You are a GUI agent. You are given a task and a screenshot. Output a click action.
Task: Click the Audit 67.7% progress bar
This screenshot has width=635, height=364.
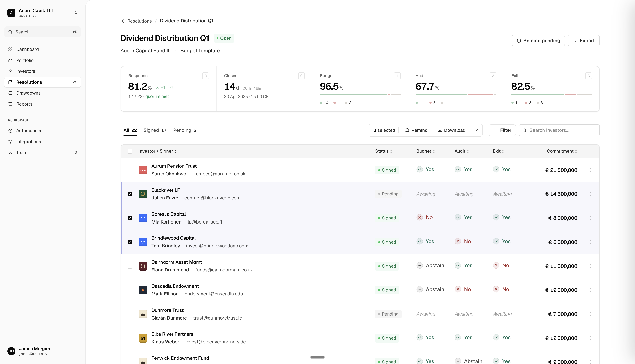click(x=456, y=95)
